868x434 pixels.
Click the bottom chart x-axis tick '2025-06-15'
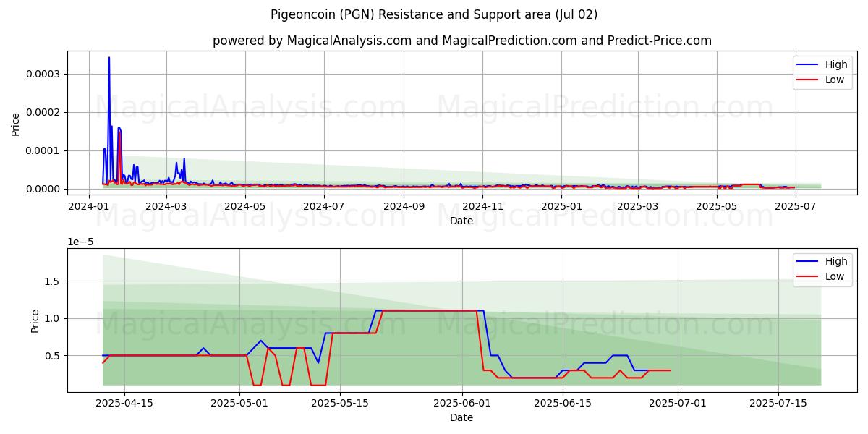coord(562,402)
